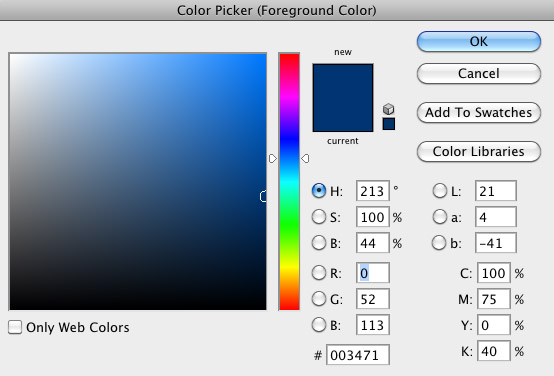
Task: Click the left hue slider arrow marker
Action: tap(273, 158)
